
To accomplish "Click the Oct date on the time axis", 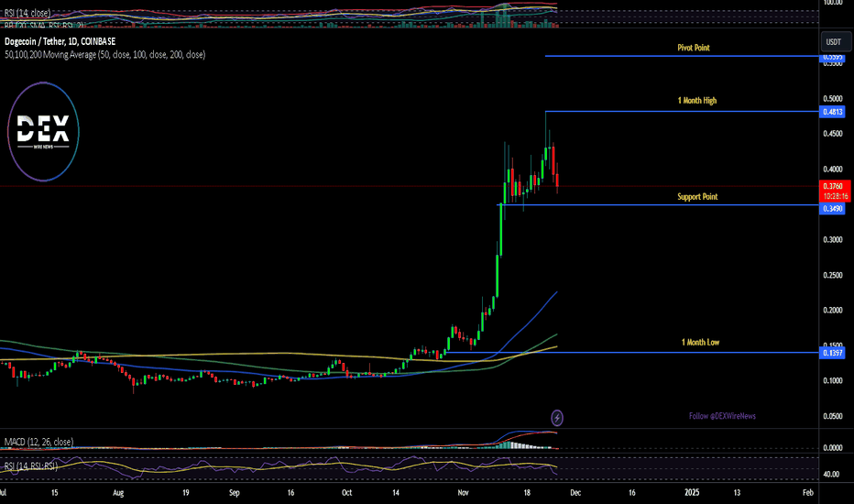I will coord(347,493).
